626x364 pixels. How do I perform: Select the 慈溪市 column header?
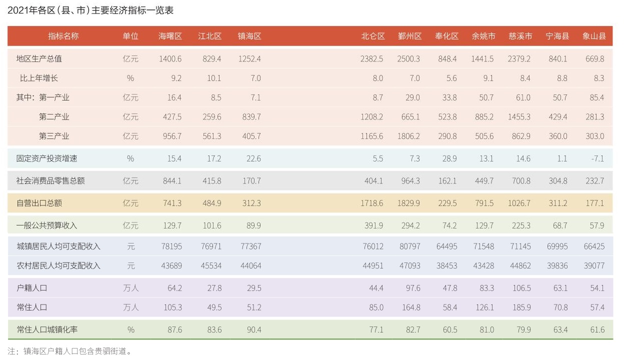tap(520, 36)
